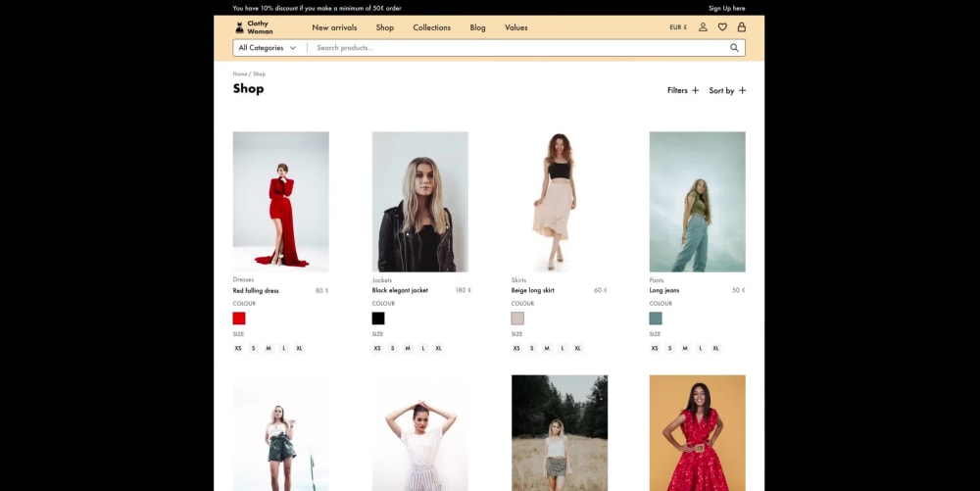Choose size M for Red falling dress
The image size is (980, 491).
coord(269,349)
